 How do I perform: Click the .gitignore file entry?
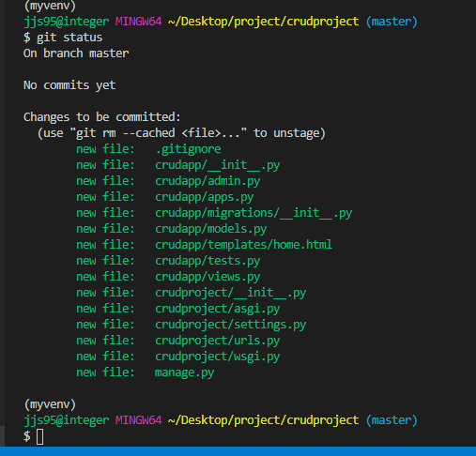point(188,149)
